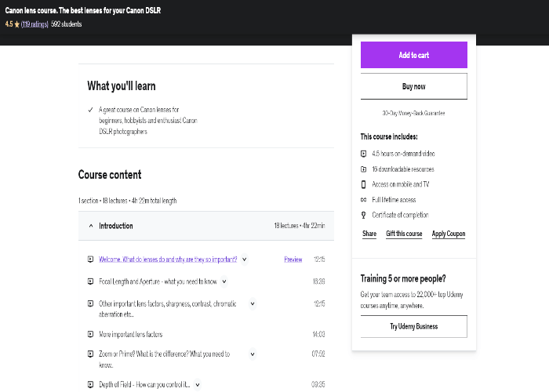Click the 07:52 duration of Zoom or Prime
Viewport: 549px width, 392px height.
click(318, 354)
